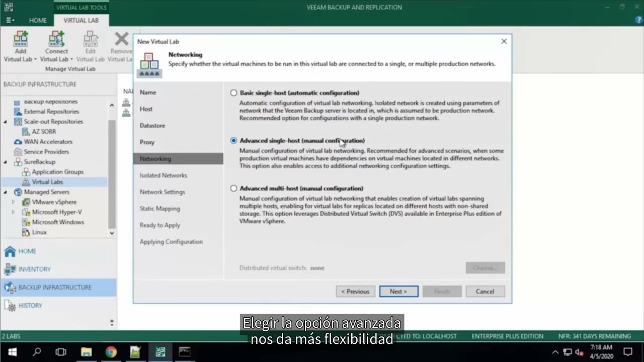
Task: Open the Inventory navigation pane icon
Action: (10, 269)
